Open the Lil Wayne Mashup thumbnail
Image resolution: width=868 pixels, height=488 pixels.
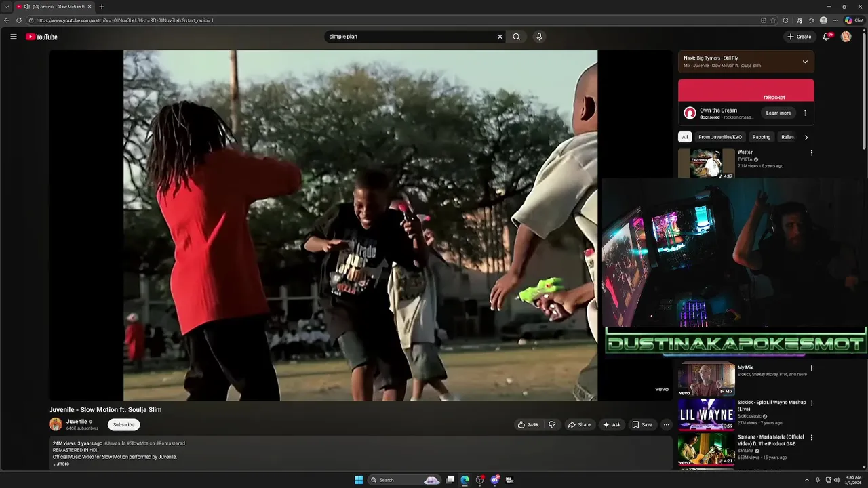(x=707, y=414)
